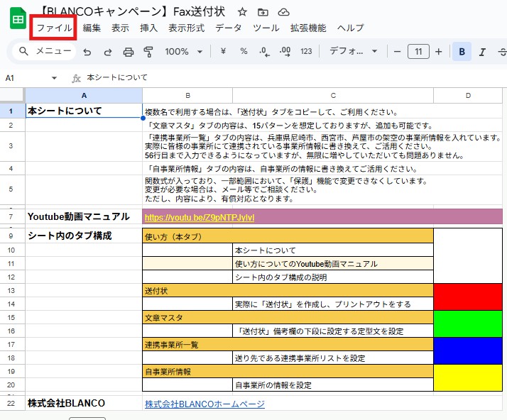Viewport: 507px width, 420px height.
Task: Open the ファイル menu
Action: point(54,28)
